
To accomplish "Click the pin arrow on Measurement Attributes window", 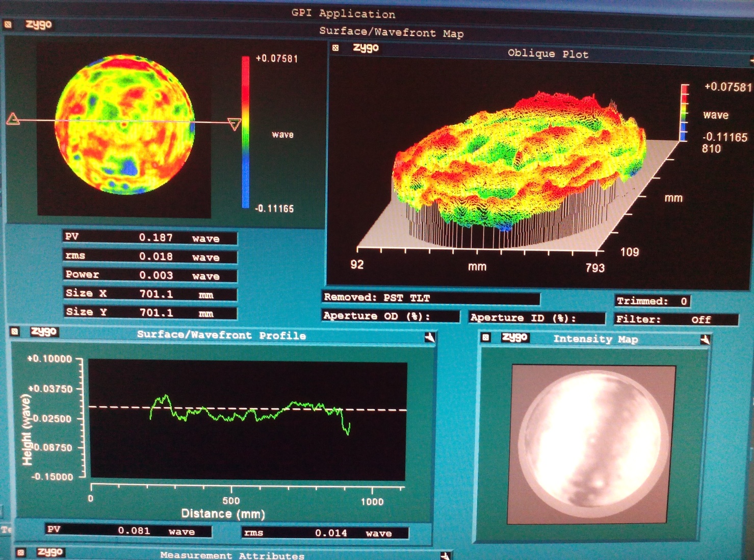I will point(445,555).
